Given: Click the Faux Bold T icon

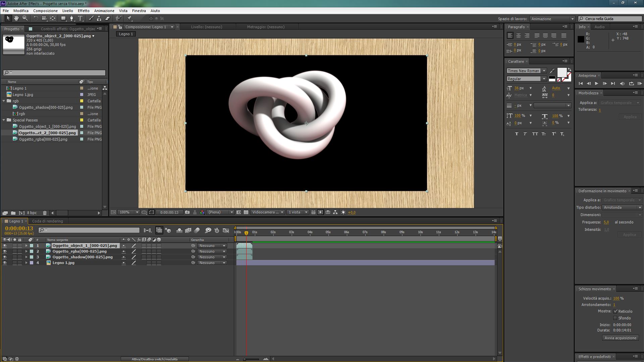Looking at the screenshot, I should coord(517,134).
